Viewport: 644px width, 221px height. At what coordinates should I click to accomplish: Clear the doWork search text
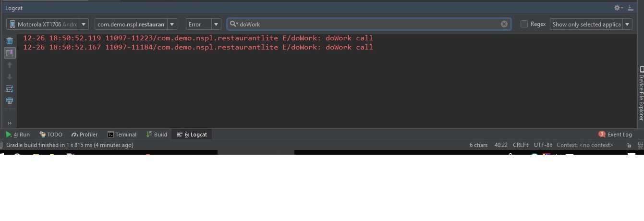(x=504, y=24)
